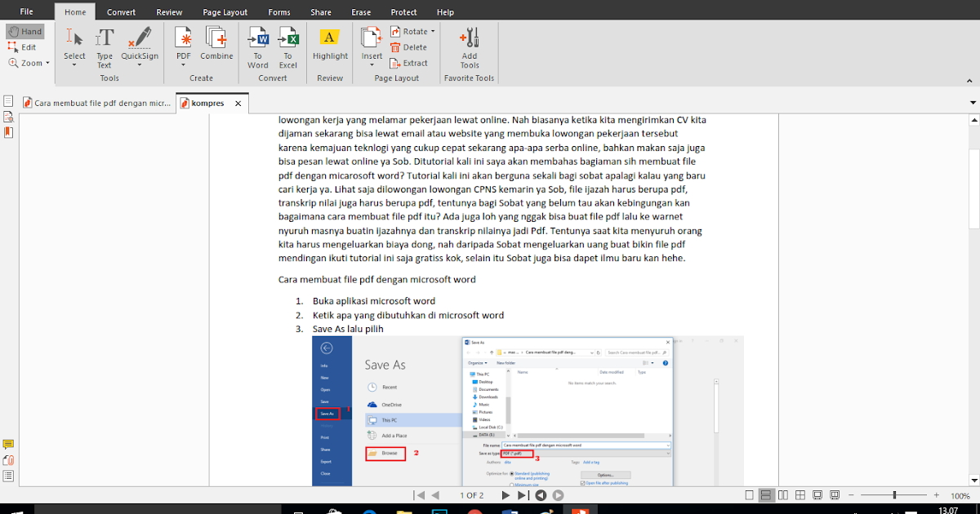Click the Delete pages button
980x514 pixels.
408,47
